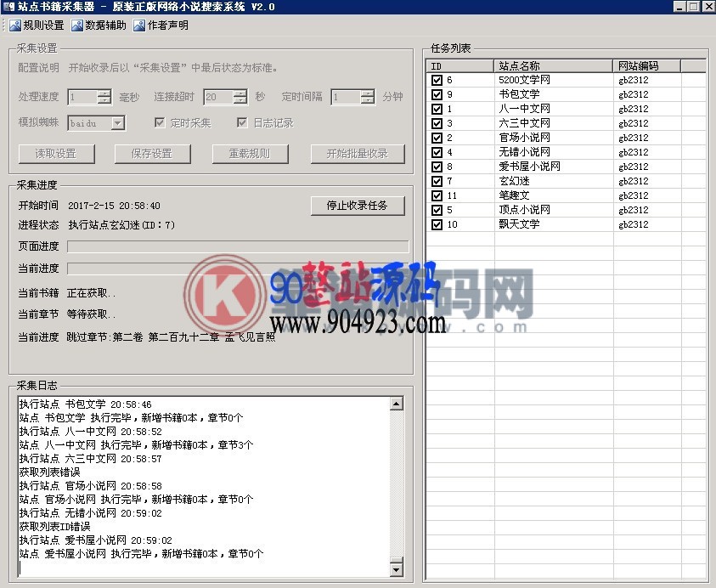This screenshot has height=588, width=716.
Task: Sort by the ID column header
Action: (x=459, y=65)
